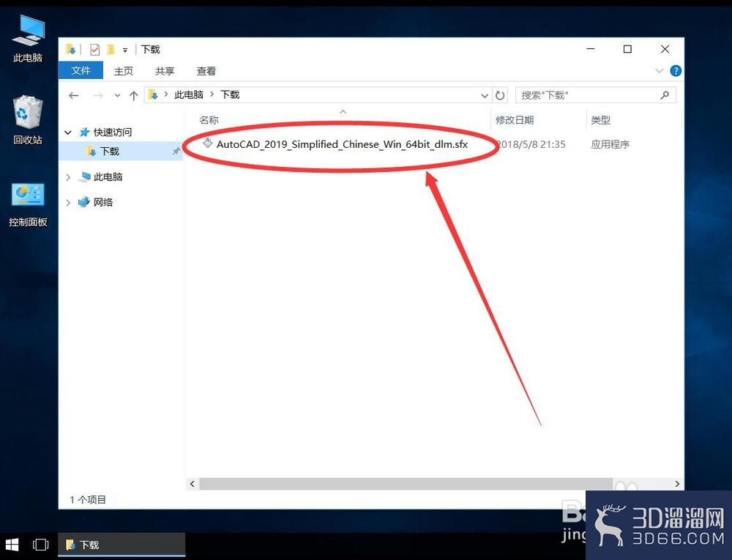
Task: Click the breadcrumb chevron before 此电脑
Action: [x=165, y=94]
